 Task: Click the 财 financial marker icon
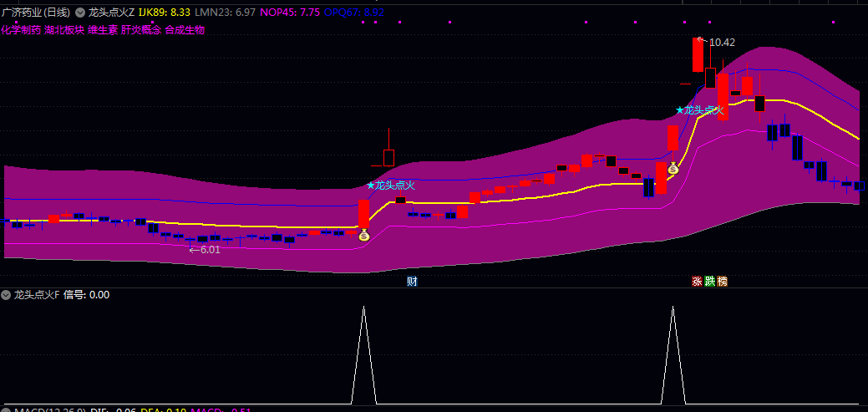[412, 282]
